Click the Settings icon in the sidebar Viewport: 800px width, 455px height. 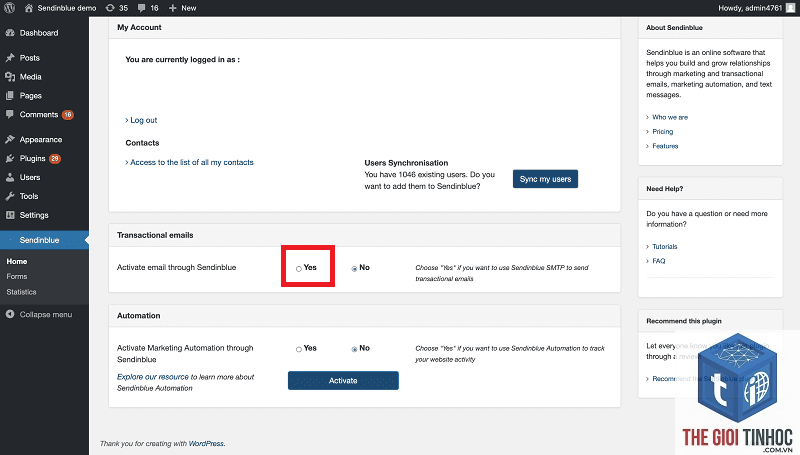tap(10, 215)
